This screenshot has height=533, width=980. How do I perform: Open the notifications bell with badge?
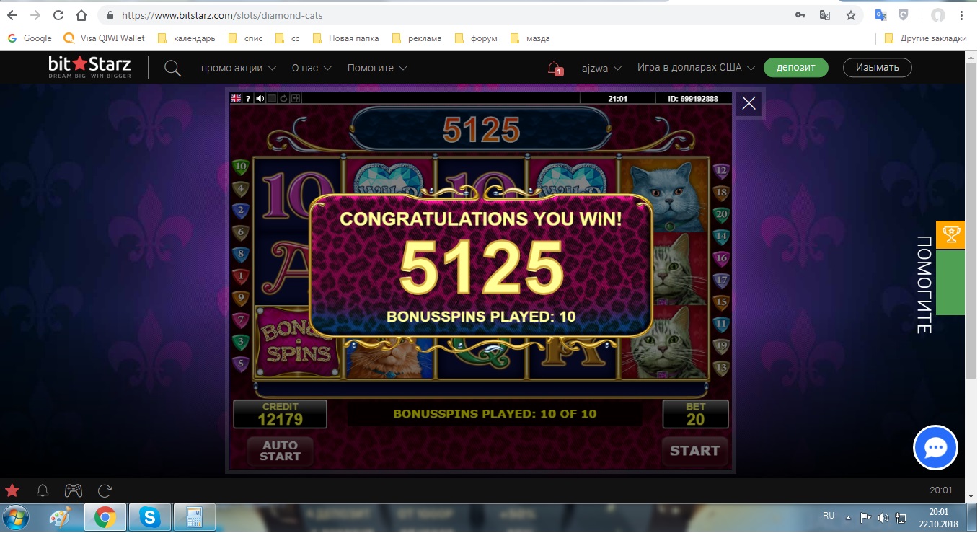coord(555,69)
